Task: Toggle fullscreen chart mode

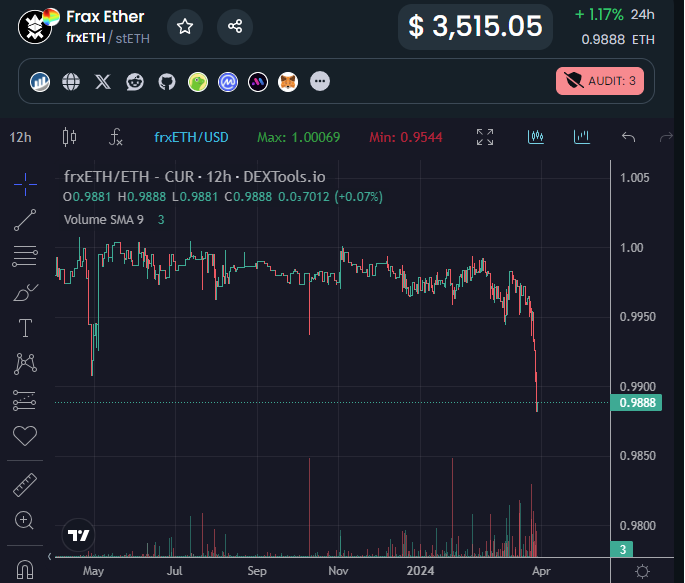Action: click(x=485, y=137)
